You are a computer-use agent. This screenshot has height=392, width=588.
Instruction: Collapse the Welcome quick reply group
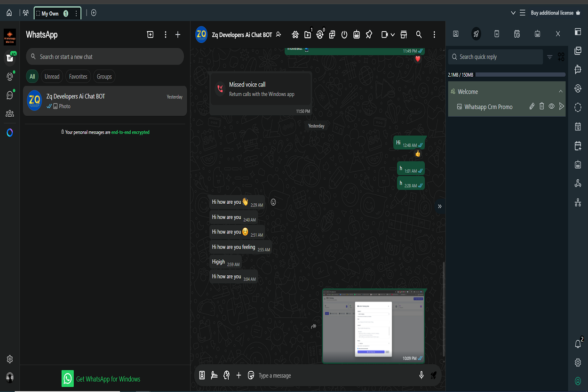[560, 92]
